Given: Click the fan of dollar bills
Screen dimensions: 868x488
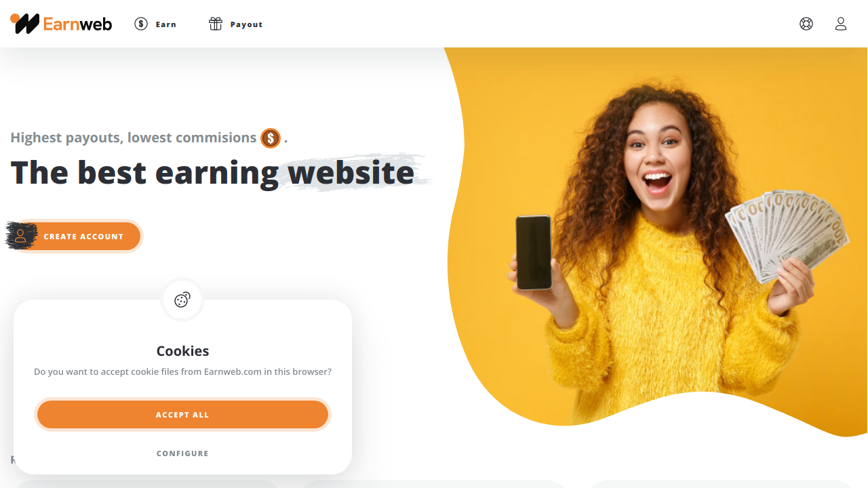Looking at the screenshot, I should tap(787, 234).
